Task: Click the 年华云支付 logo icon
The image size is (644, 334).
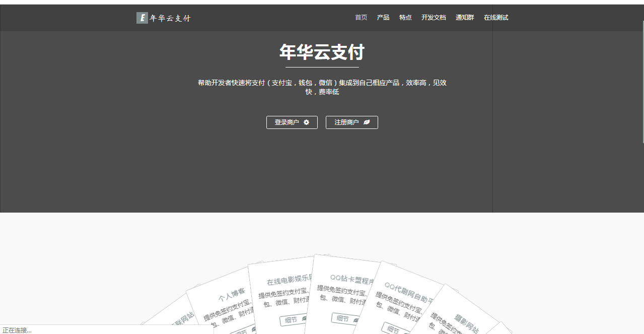Action: 141,18
